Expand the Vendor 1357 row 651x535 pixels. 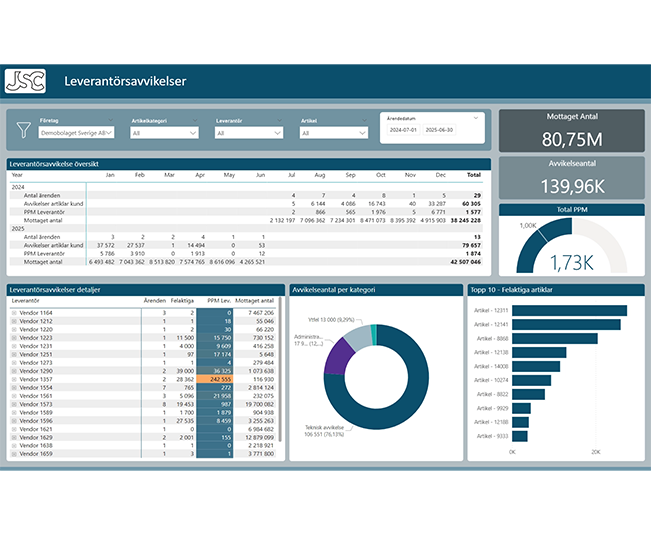tap(14, 379)
